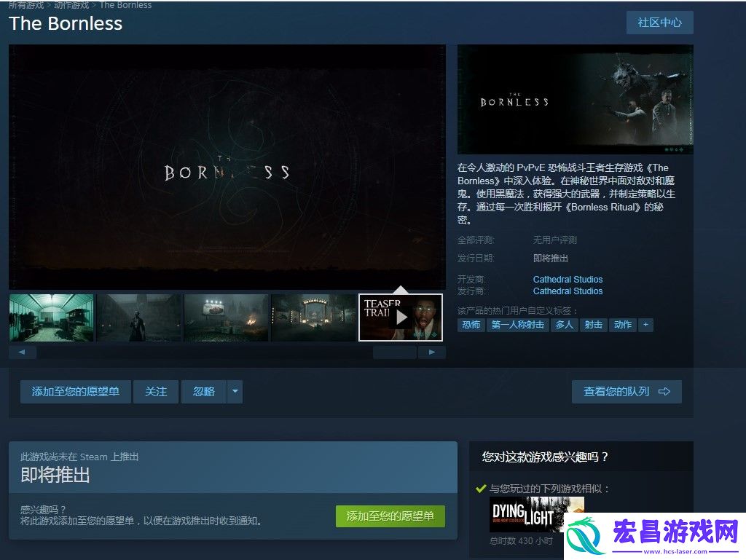Expand the dropdown arrow beside 忽略
This screenshot has width=746, height=560.
click(x=235, y=392)
